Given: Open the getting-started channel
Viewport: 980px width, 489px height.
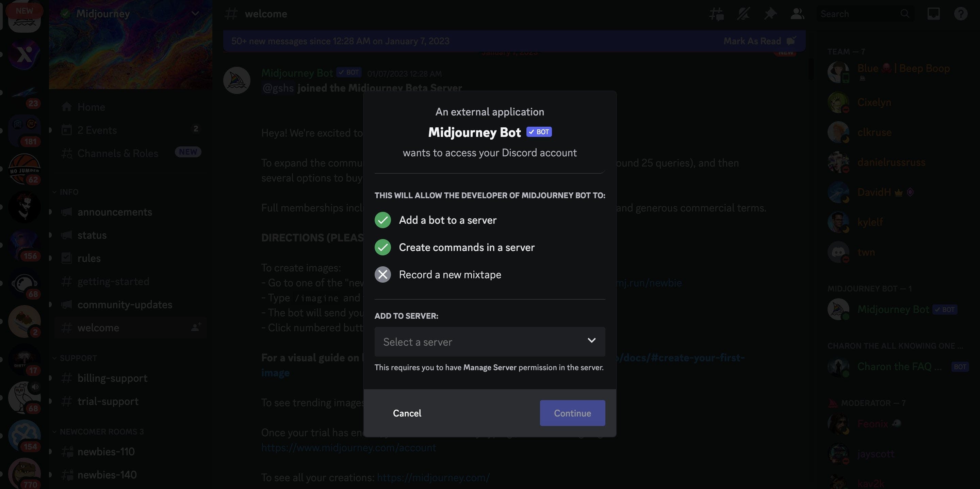Looking at the screenshot, I should click(130, 281).
